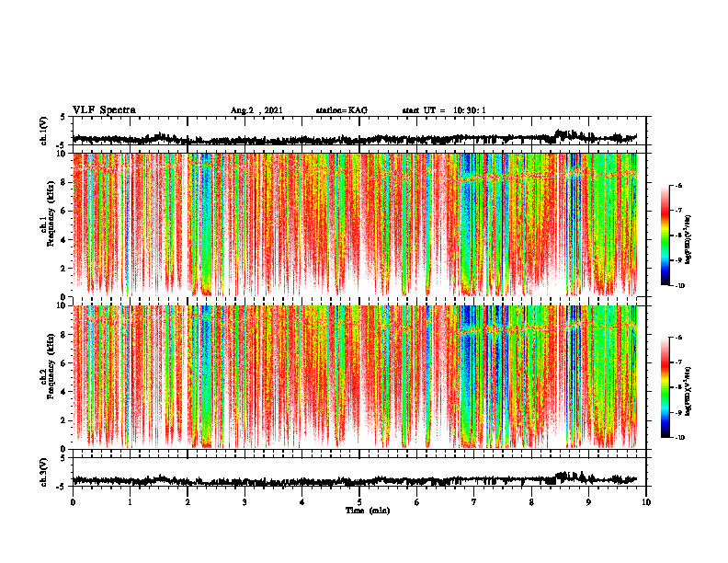Click time axis tick label '2'

[x=188, y=502]
